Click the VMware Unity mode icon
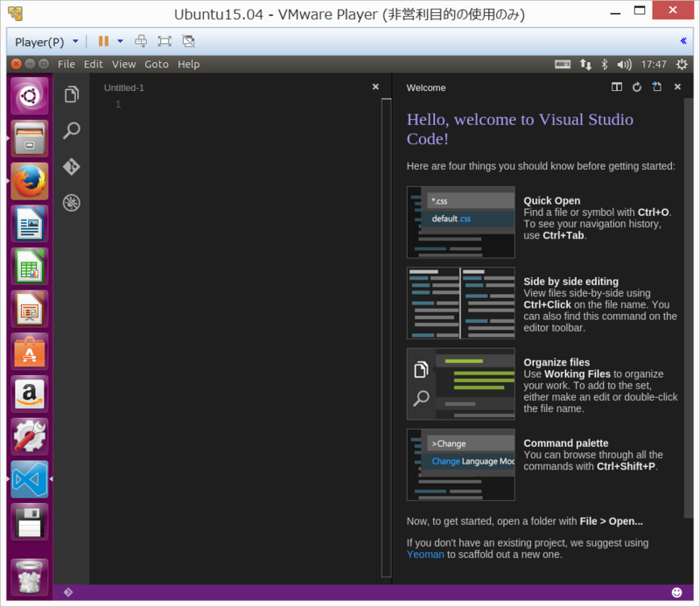Screen dimensions: 700x607 188,41
